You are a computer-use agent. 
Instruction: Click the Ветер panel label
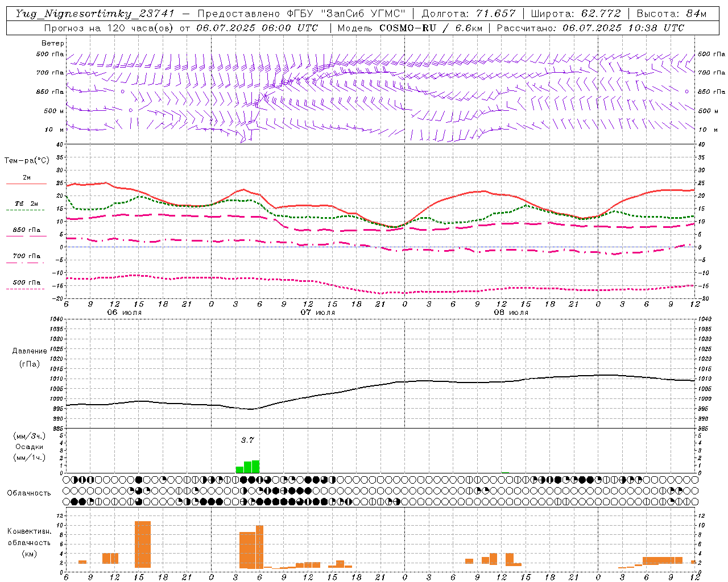click(x=53, y=43)
